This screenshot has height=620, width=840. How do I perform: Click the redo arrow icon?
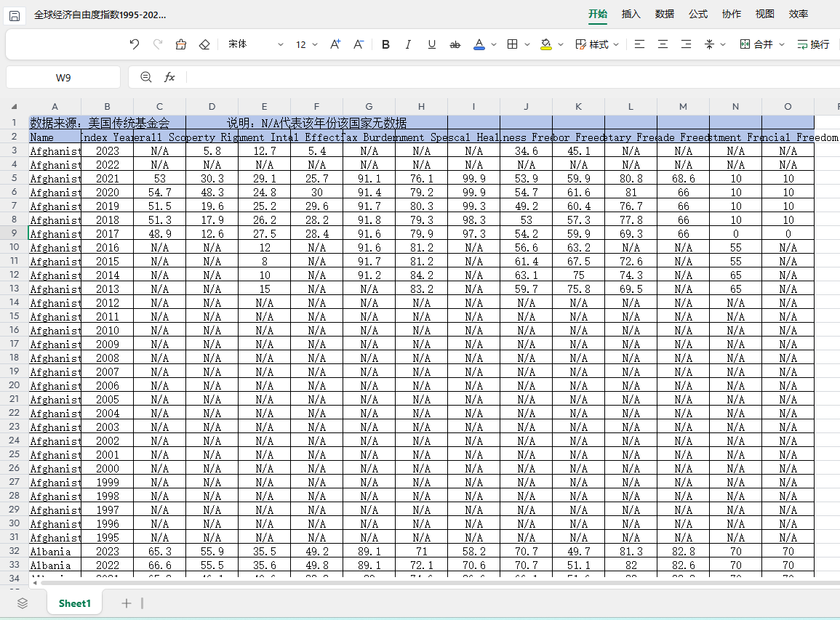click(158, 44)
